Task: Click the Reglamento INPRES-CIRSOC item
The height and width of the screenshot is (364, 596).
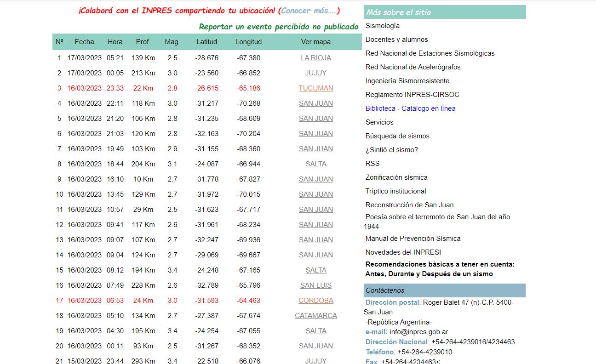Action: coord(412,95)
